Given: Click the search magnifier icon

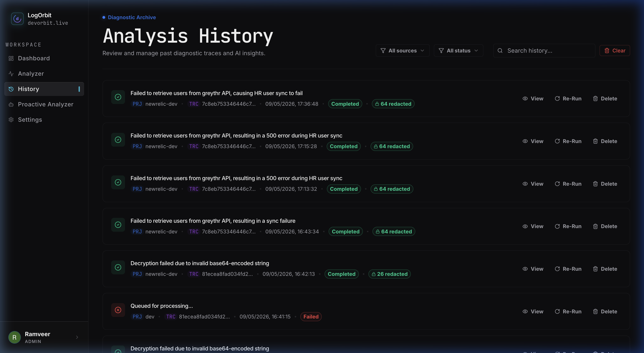Looking at the screenshot, I should tap(500, 51).
